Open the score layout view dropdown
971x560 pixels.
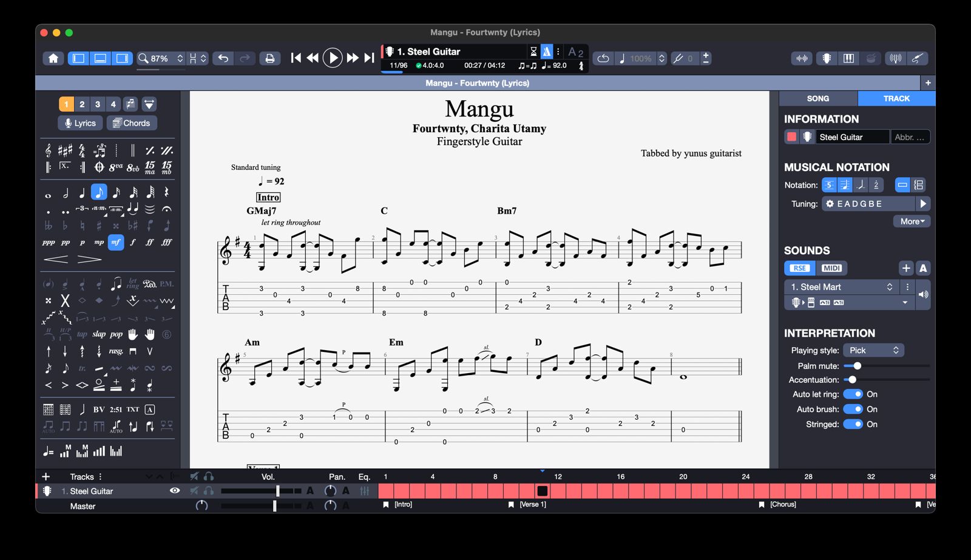point(198,58)
